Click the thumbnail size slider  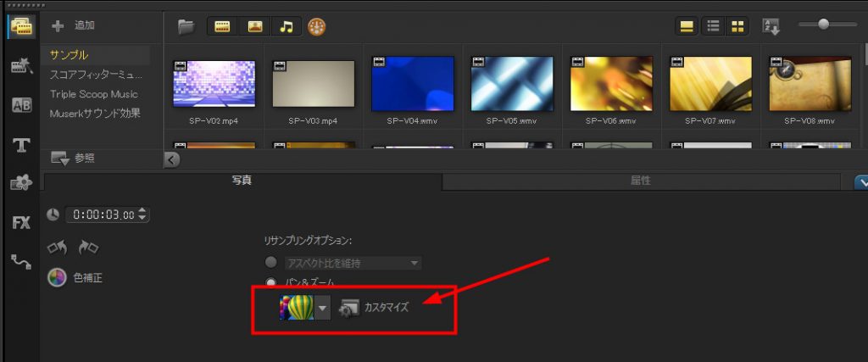(825, 25)
